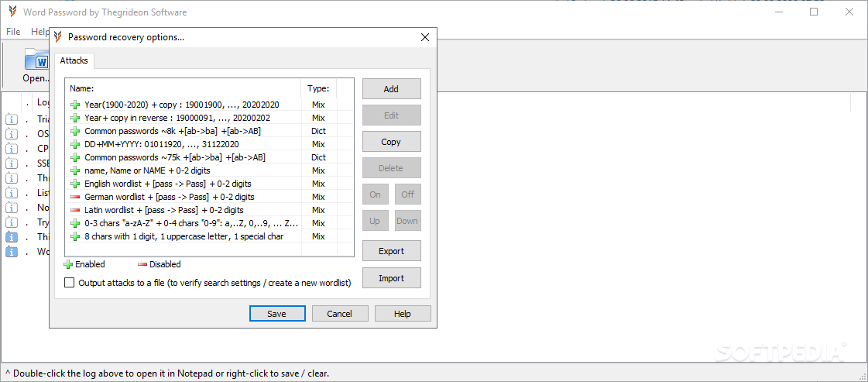
Task: Click the plus icon beside English wordlist attack
Action: point(75,183)
